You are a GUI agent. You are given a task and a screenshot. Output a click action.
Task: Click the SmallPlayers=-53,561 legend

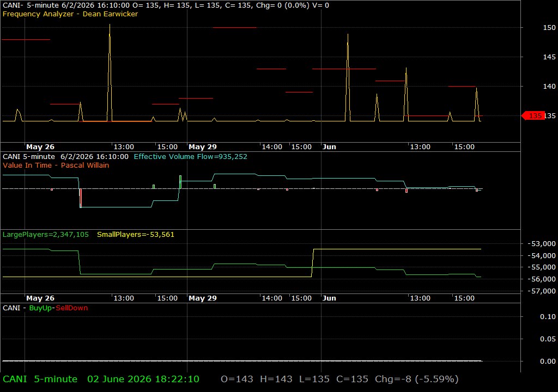[x=136, y=235]
